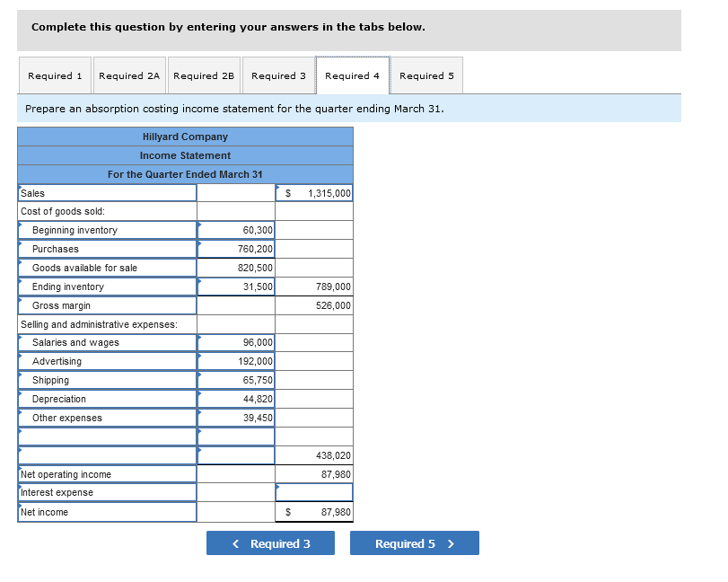The width and height of the screenshot is (728, 582).
Task: Click the Required 3 back button
Action: point(271,543)
